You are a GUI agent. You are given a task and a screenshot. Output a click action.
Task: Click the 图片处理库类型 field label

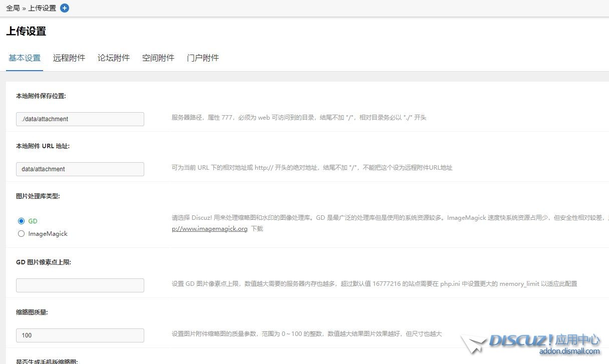[x=38, y=196]
